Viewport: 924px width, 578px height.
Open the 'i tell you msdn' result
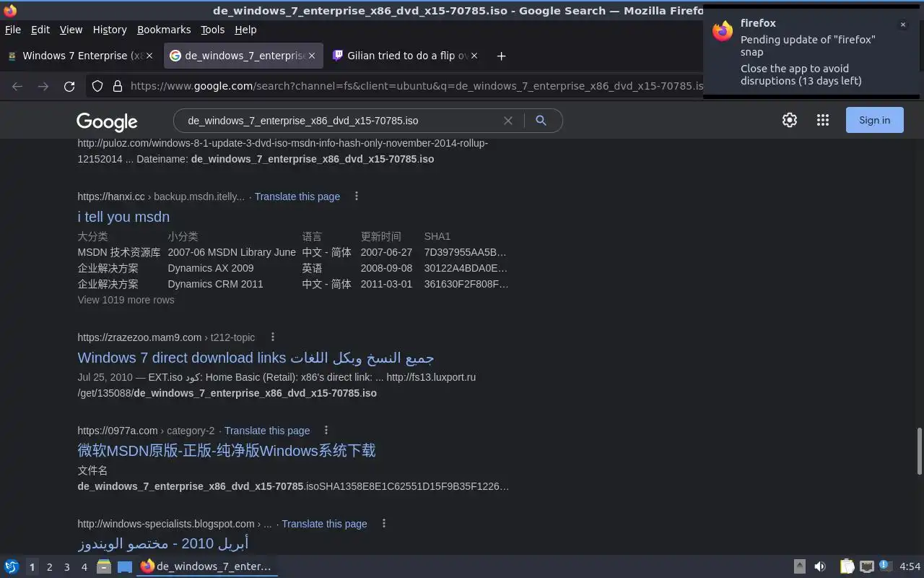(123, 217)
